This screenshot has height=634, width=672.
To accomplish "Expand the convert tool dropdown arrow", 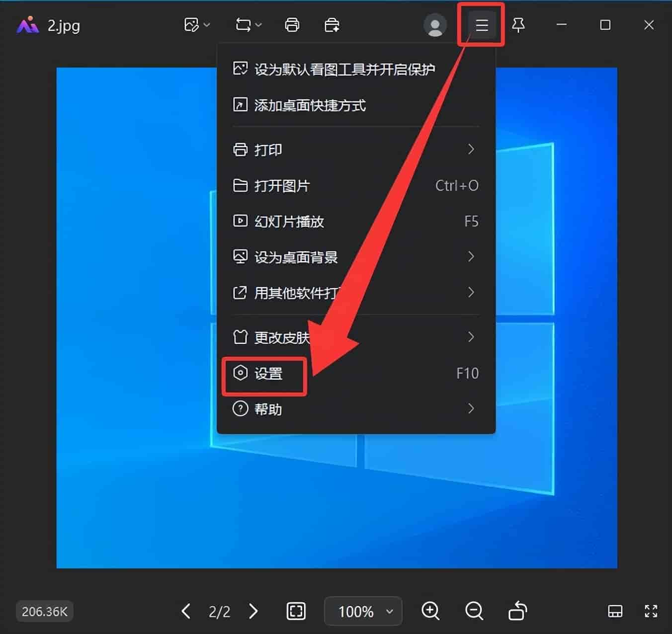I will [258, 25].
